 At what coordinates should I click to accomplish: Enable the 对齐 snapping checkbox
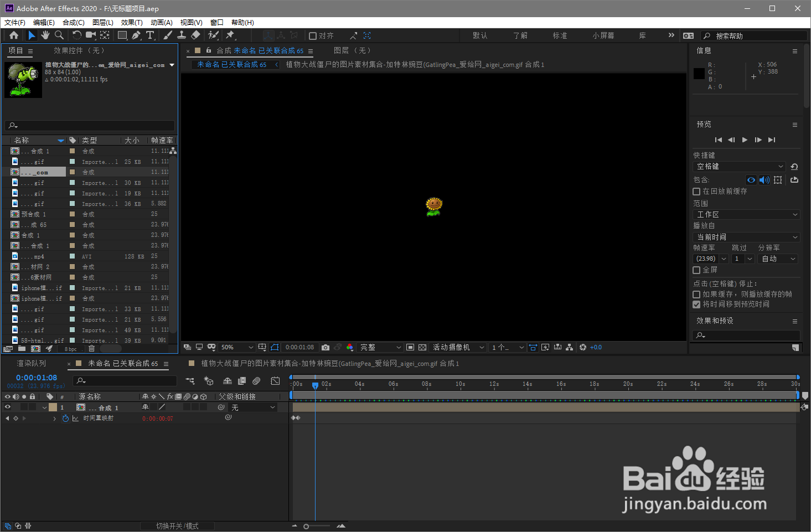313,36
